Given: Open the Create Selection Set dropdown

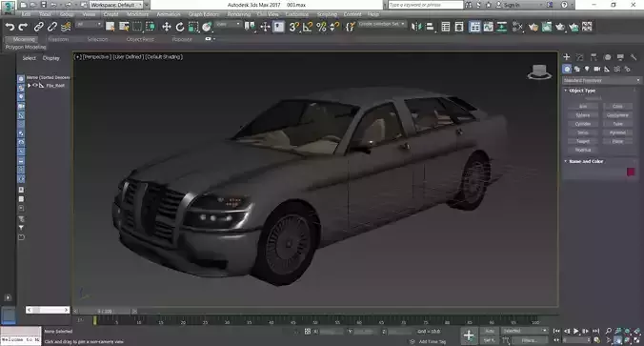Looking at the screenshot, I should [382, 24].
